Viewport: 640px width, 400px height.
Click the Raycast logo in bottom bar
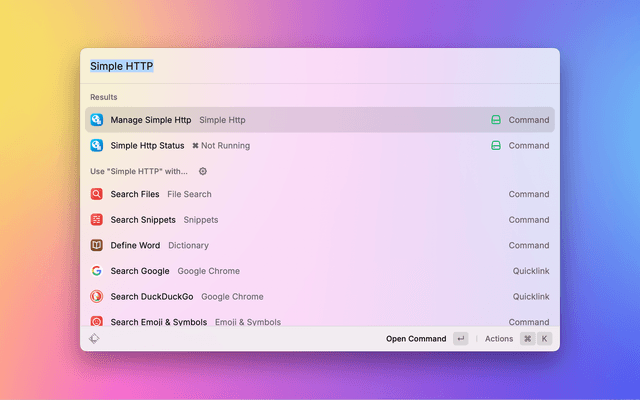point(94,339)
